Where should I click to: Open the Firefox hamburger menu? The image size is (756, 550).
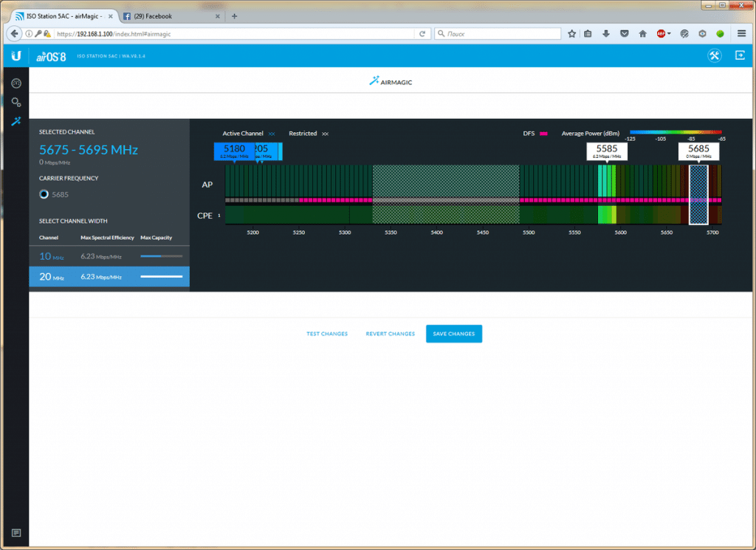(x=741, y=33)
